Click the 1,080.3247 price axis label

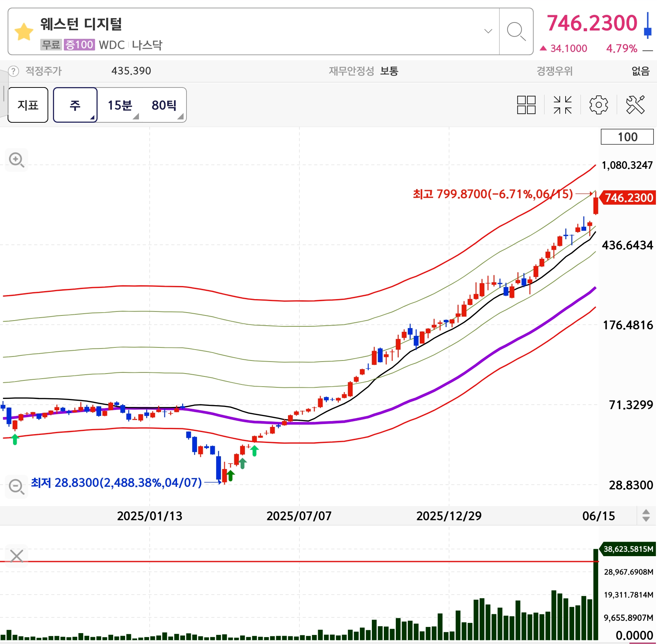[627, 165]
